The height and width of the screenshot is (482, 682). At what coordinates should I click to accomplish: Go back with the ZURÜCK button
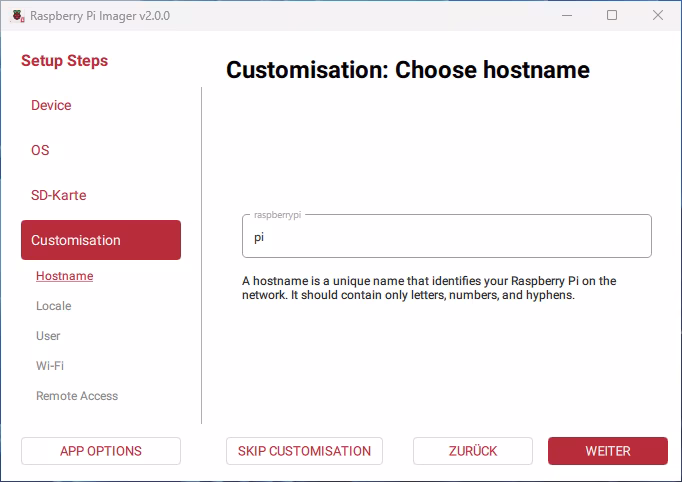[472, 451]
